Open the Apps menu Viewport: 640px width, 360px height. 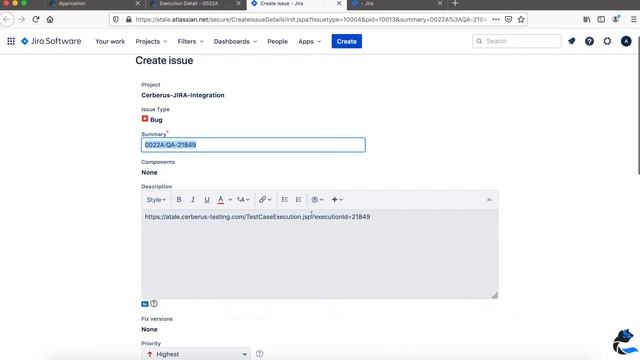(x=309, y=41)
